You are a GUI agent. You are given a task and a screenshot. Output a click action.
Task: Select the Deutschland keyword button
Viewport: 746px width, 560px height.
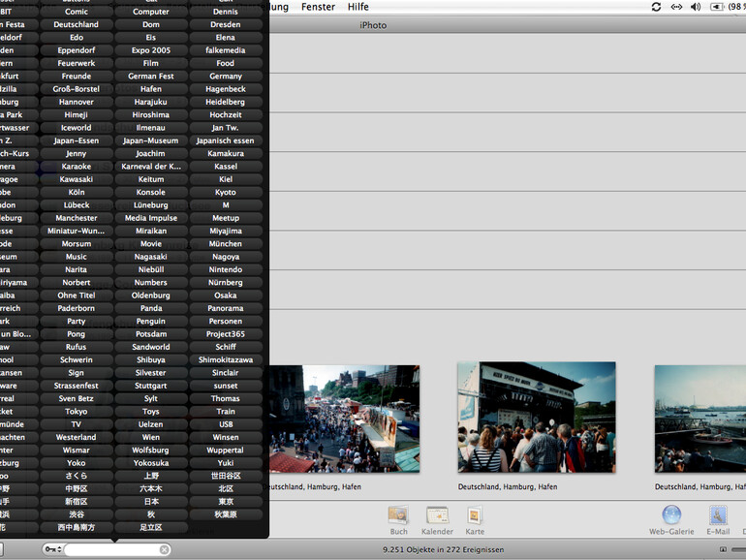tap(77, 25)
